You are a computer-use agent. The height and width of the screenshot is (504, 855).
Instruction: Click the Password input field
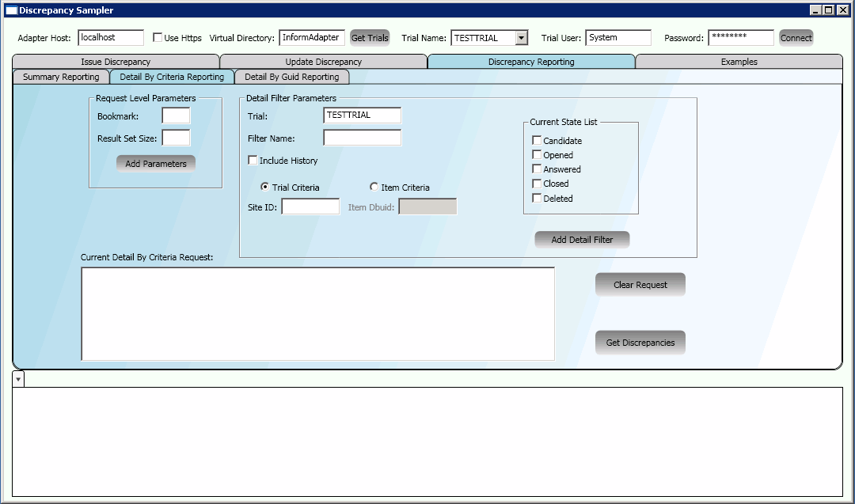pos(740,38)
